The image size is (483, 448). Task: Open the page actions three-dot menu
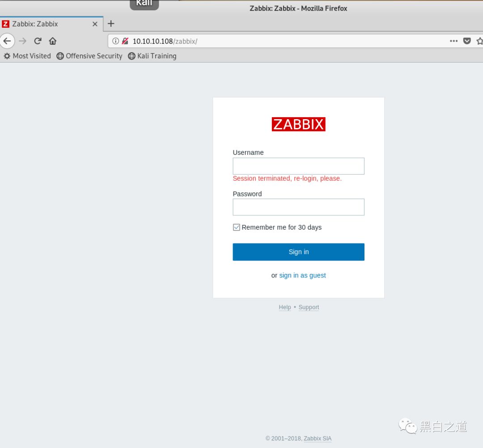(453, 41)
